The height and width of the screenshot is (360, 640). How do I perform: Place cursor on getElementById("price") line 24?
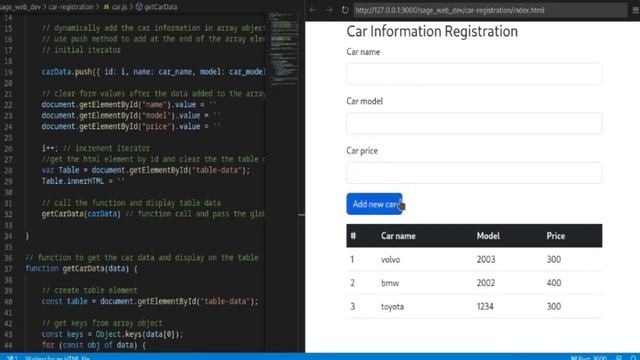pyautogui.click(x=131, y=127)
